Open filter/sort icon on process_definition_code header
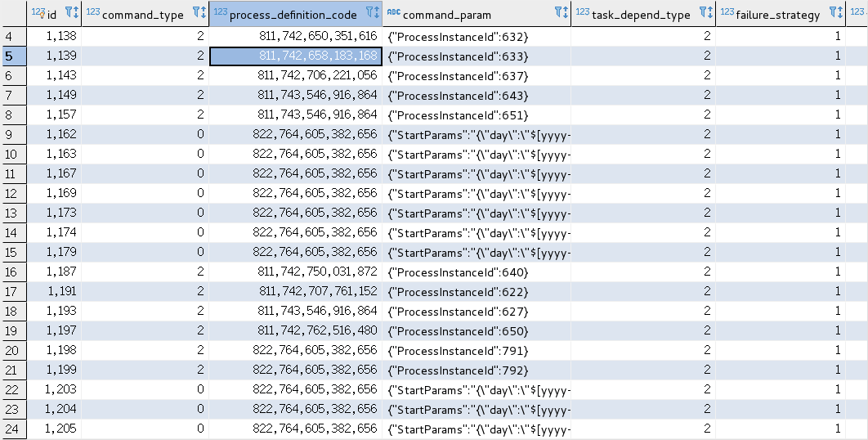Image resolution: width=868 pixels, height=440 pixels. click(373, 13)
